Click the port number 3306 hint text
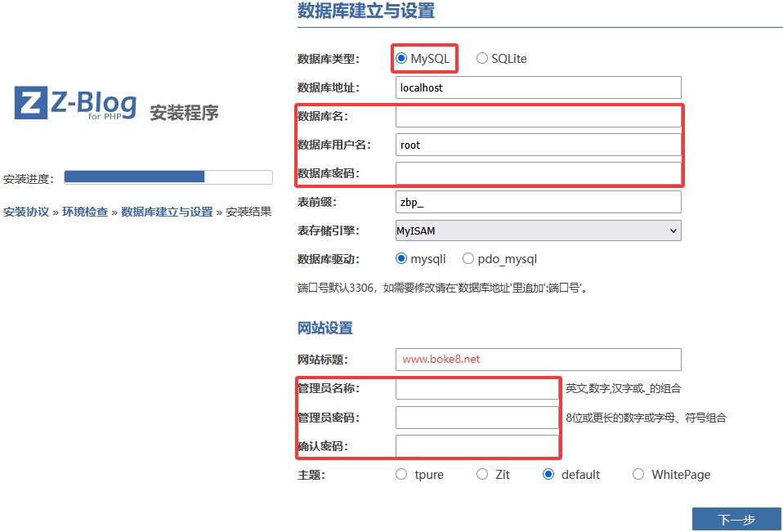The height and width of the screenshot is (532, 783). click(x=442, y=288)
